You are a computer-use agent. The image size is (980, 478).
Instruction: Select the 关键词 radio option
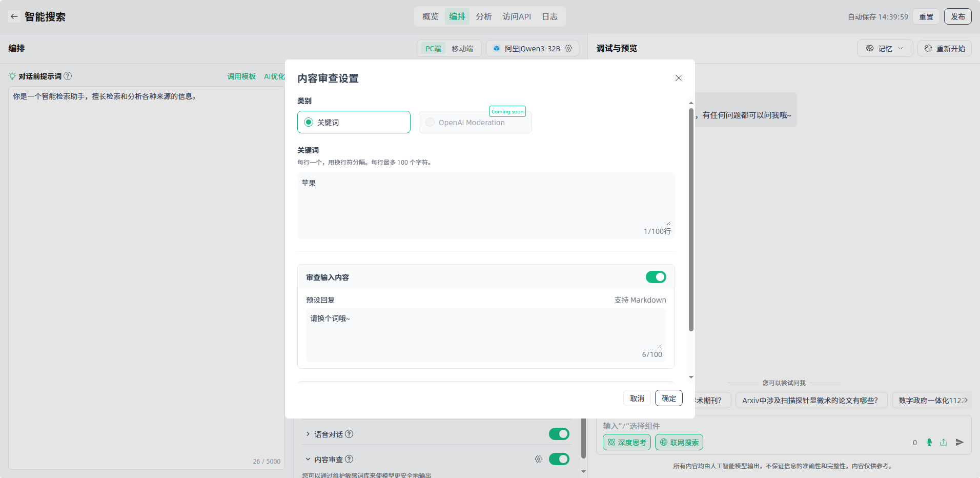coord(309,122)
